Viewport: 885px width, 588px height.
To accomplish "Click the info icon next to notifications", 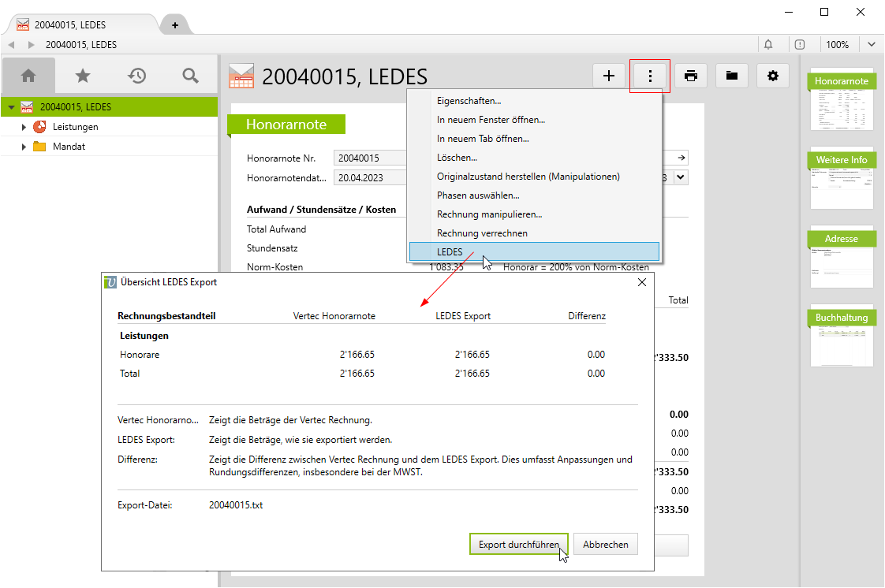I will point(800,44).
